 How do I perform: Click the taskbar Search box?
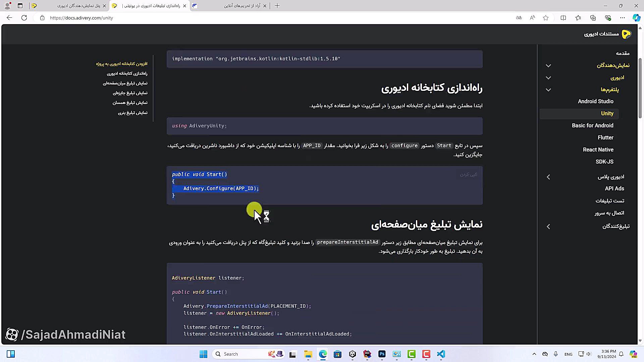pyautogui.click(x=249, y=354)
